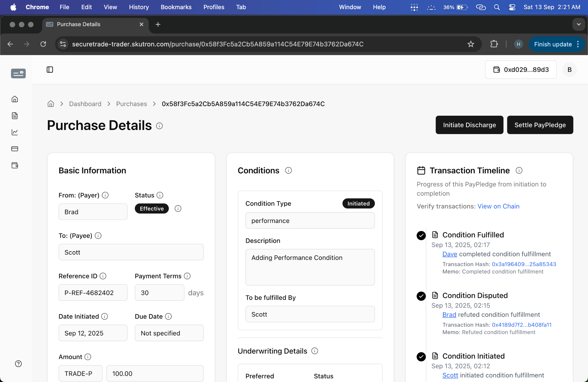Click info icon beside Conditions heading

(289, 170)
